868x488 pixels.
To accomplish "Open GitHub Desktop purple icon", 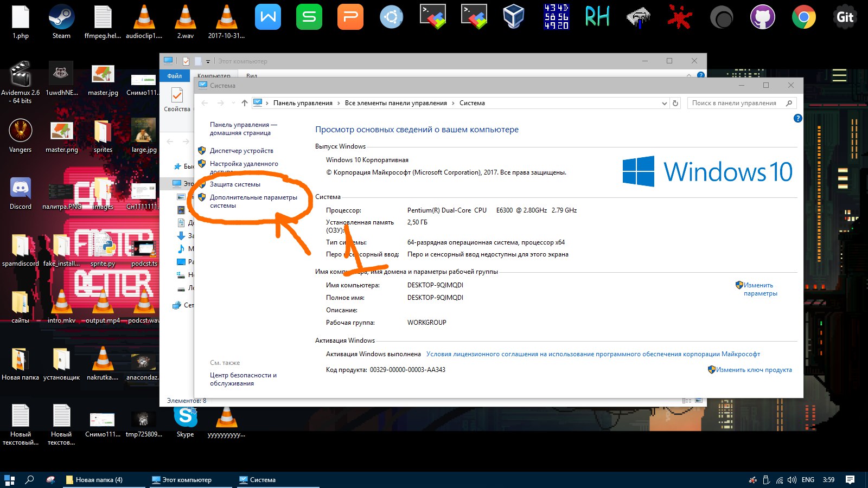I will point(763,17).
